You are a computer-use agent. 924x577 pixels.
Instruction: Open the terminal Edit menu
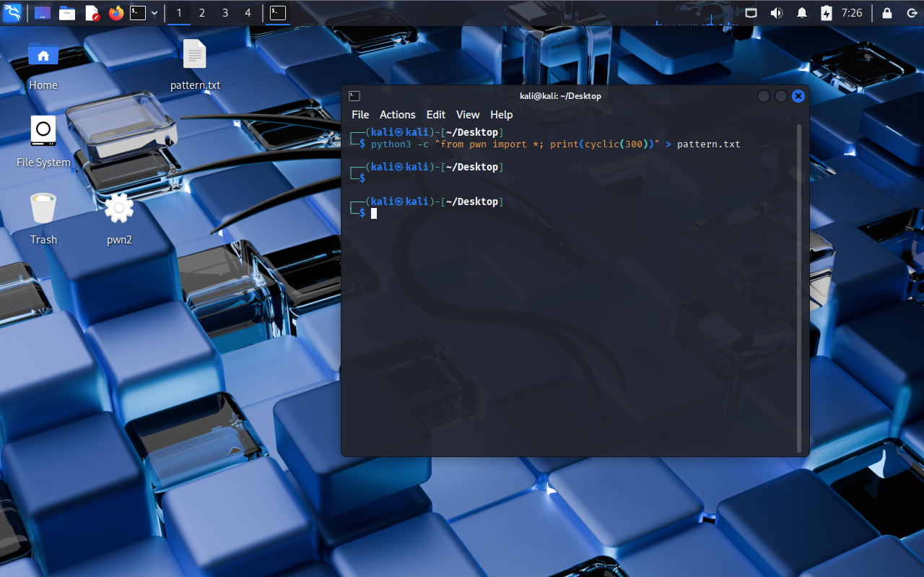[x=436, y=115]
